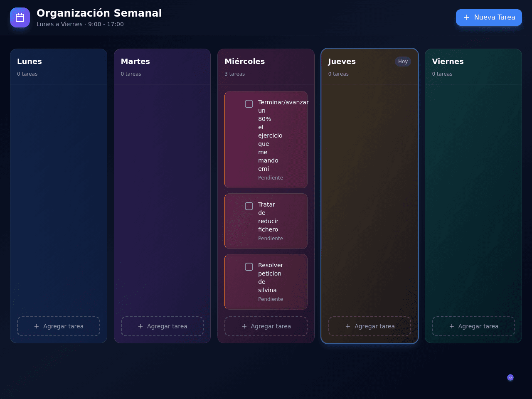Add a task to Viernes column
This screenshot has width=532, height=399.
[473, 326]
